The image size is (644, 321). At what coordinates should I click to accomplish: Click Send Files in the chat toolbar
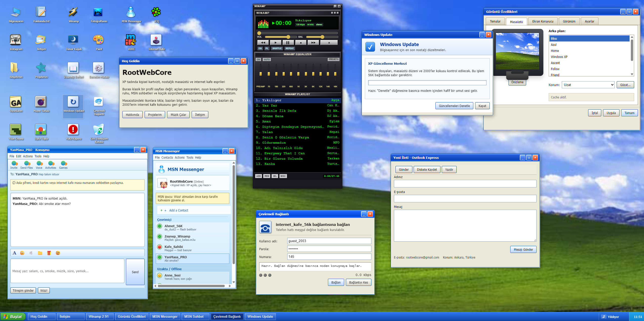point(27,165)
